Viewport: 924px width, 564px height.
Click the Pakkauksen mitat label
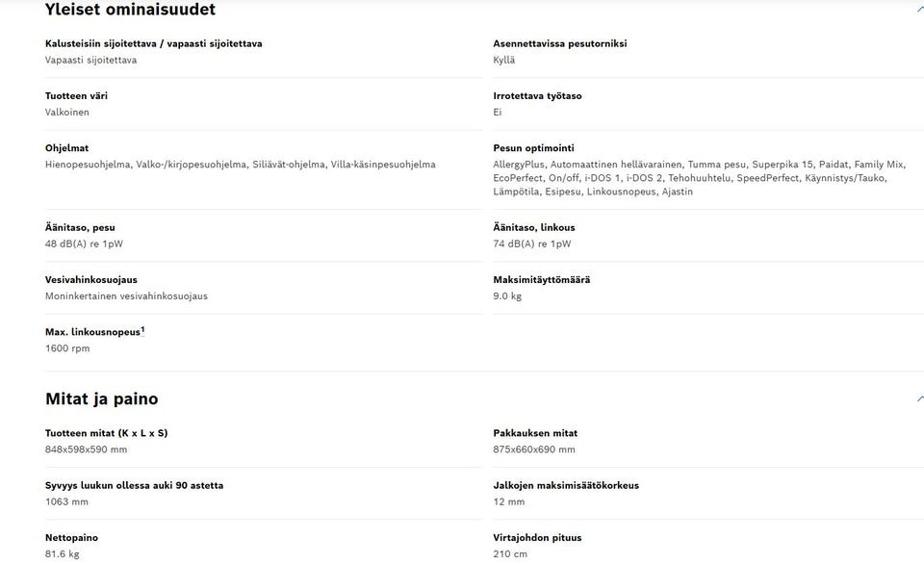(535, 433)
